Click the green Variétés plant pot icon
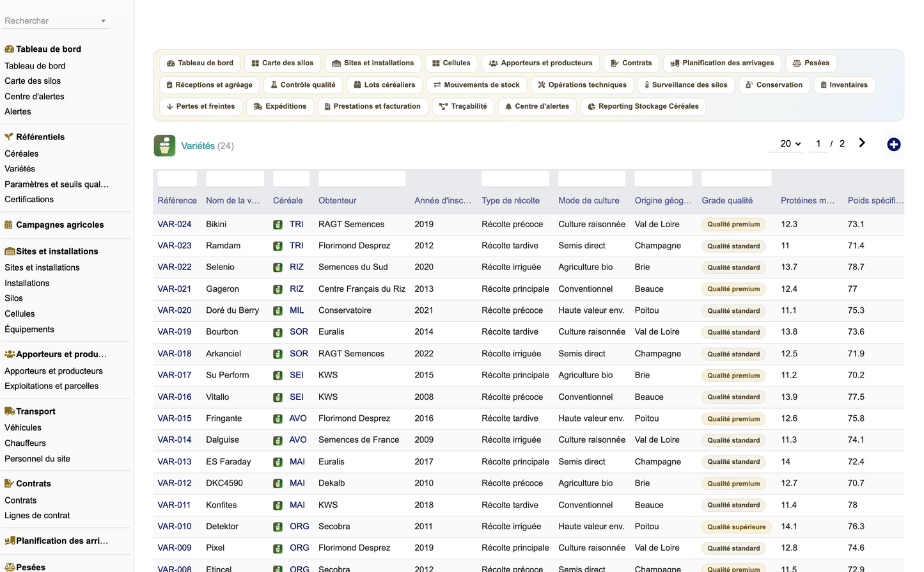Viewport: 924px width, 572px height. click(x=164, y=146)
